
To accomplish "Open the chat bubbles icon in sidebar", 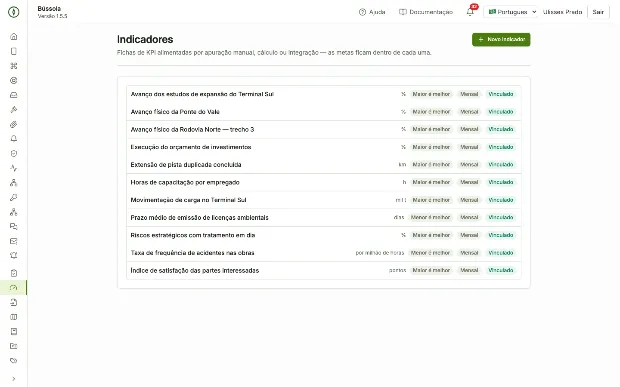I will click(x=13, y=227).
